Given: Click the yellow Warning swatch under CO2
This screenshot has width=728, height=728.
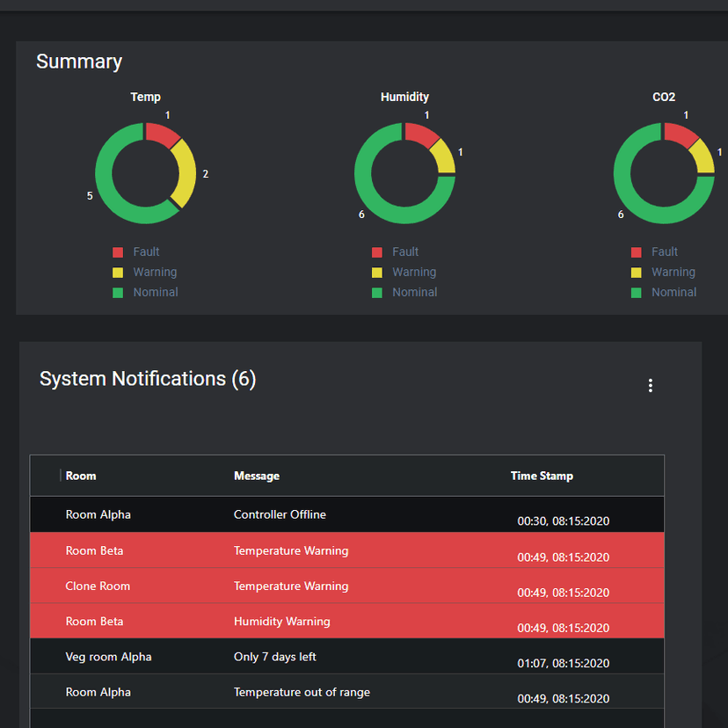Looking at the screenshot, I should tap(636, 273).
